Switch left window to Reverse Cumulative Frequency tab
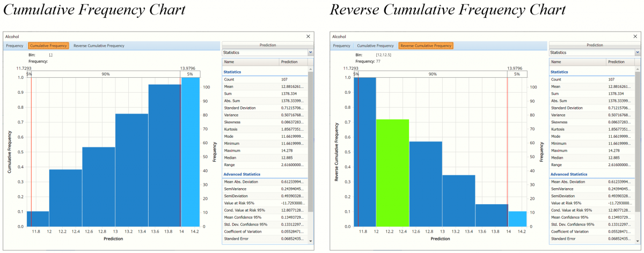644x253 pixels. 99,46
